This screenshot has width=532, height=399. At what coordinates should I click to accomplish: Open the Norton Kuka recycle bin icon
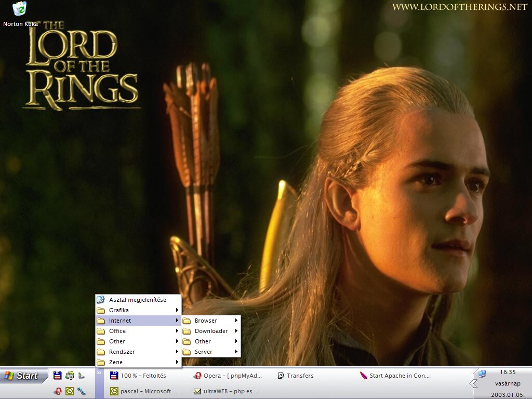[x=20, y=9]
